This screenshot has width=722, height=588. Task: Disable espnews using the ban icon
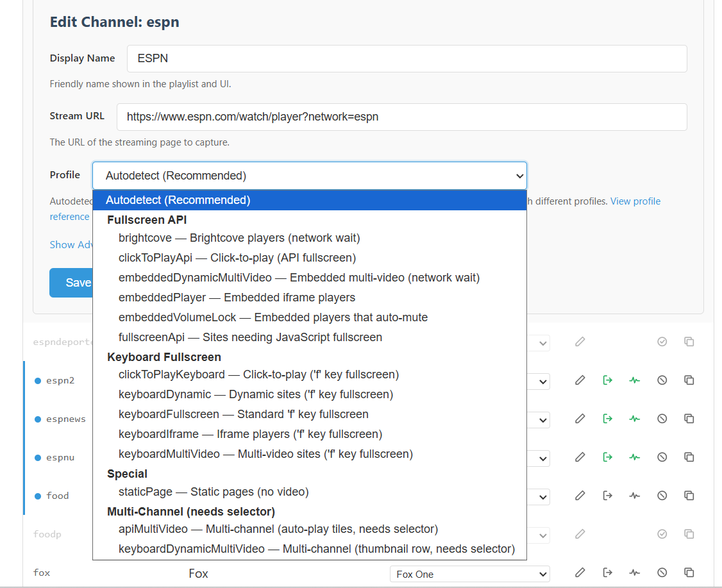coord(662,419)
